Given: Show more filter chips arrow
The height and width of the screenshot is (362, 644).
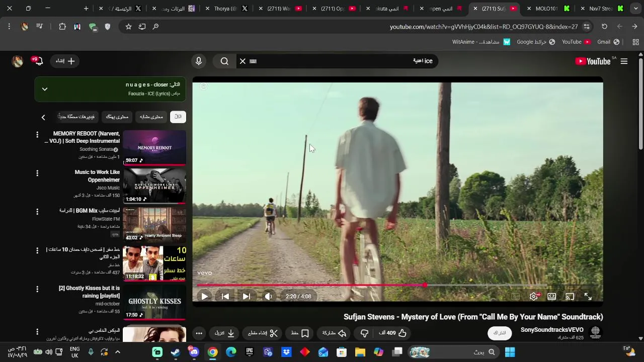Looking at the screenshot, I should tap(43, 117).
